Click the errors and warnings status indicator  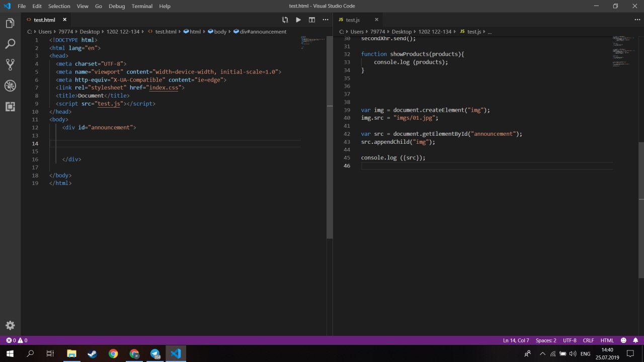[17, 340]
